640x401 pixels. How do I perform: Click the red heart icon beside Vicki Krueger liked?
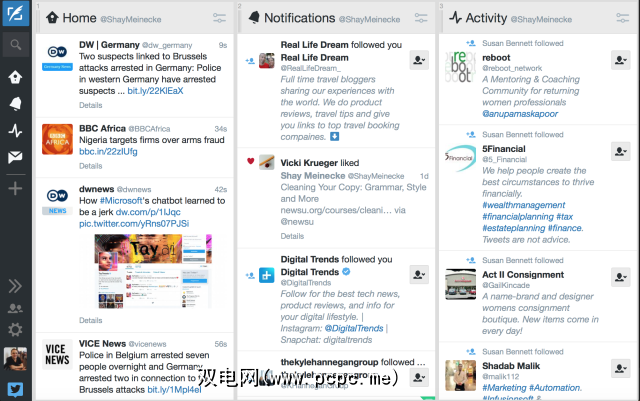tap(251, 161)
